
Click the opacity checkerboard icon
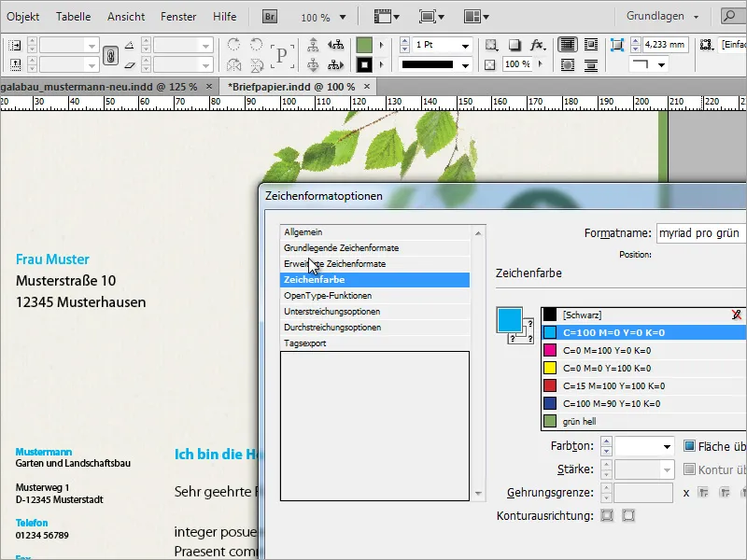pos(489,64)
